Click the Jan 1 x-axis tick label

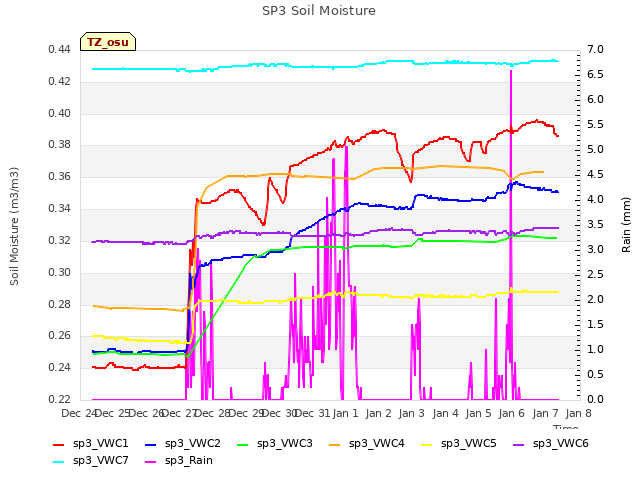click(x=345, y=413)
